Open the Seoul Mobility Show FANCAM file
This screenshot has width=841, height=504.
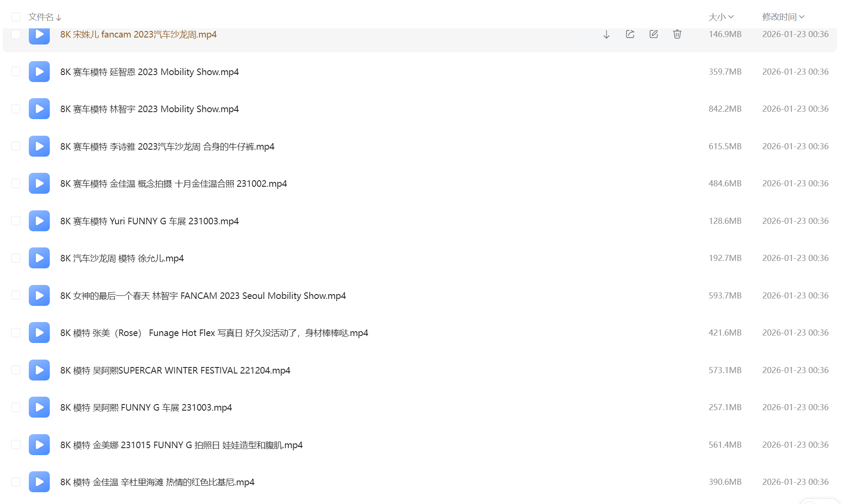(x=203, y=296)
